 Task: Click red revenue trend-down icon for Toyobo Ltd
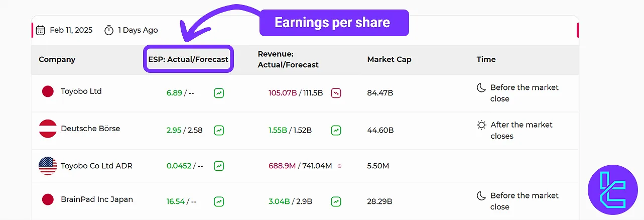click(x=336, y=93)
